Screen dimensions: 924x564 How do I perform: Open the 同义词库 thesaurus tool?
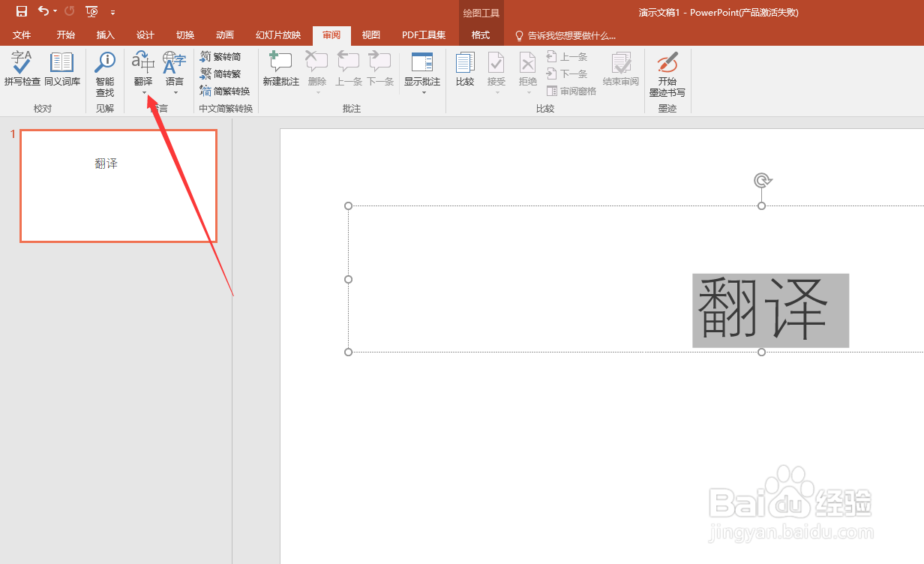point(62,71)
